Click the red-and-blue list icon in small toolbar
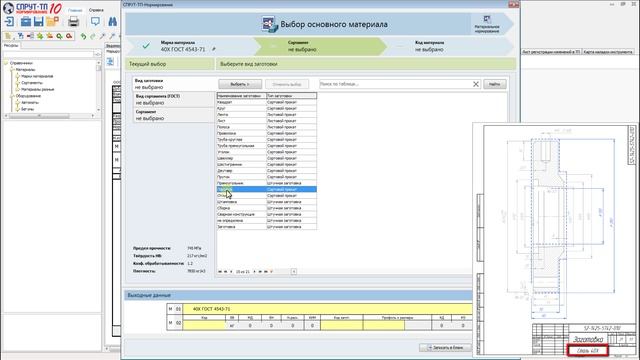Screen dimensions: 640x360 pos(30,36)
